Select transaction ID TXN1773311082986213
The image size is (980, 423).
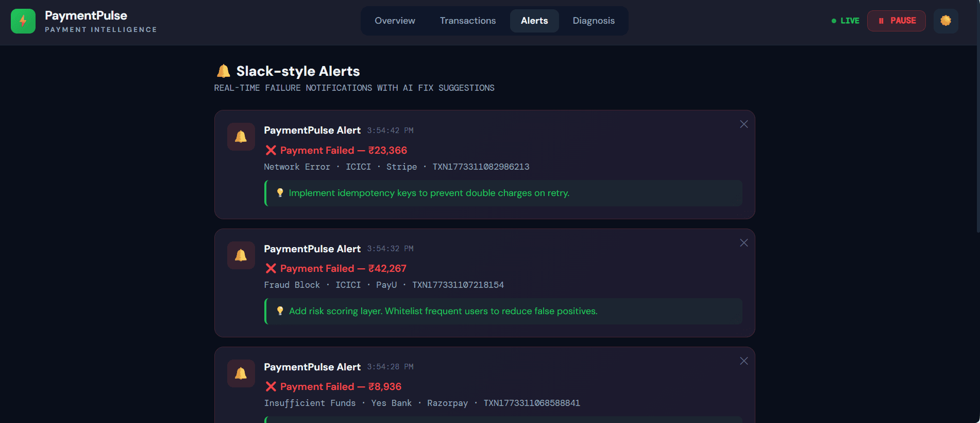tap(481, 167)
